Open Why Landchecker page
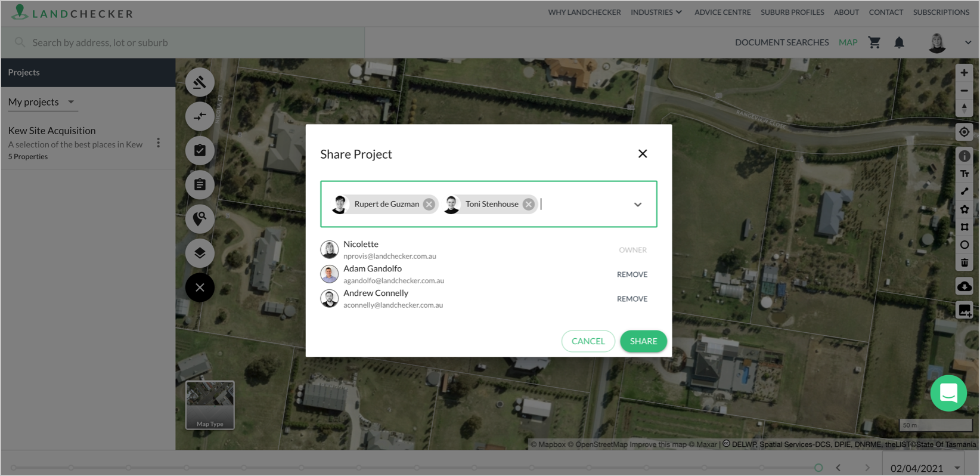Screen dimensions: 980x476 click(584, 12)
